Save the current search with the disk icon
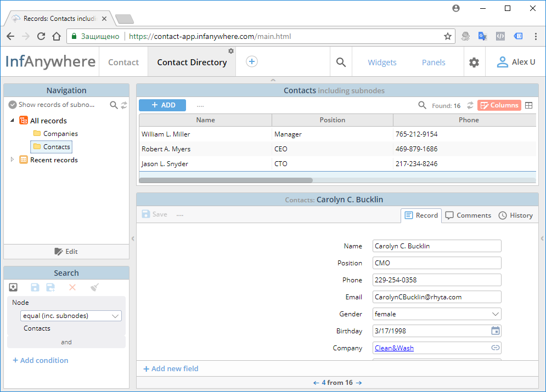546x392 pixels. [x=35, y=287]
